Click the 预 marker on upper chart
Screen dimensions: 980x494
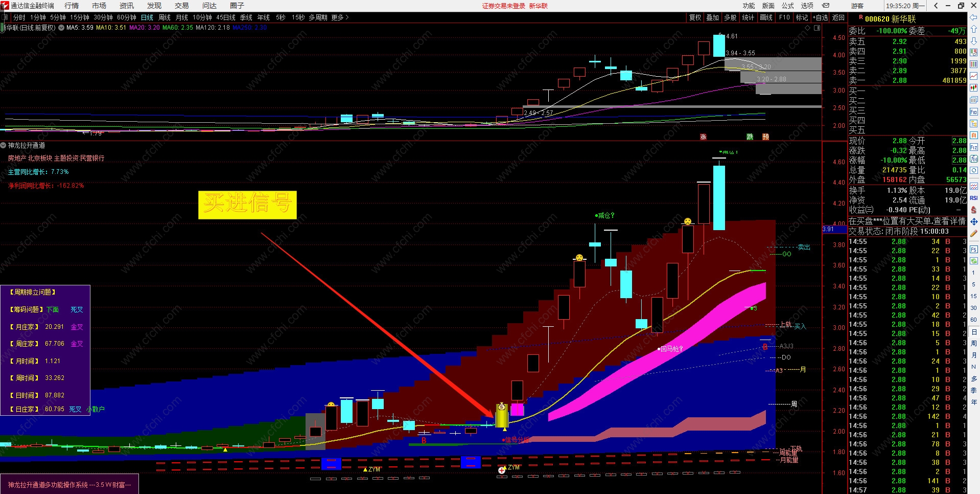[765, 137]
